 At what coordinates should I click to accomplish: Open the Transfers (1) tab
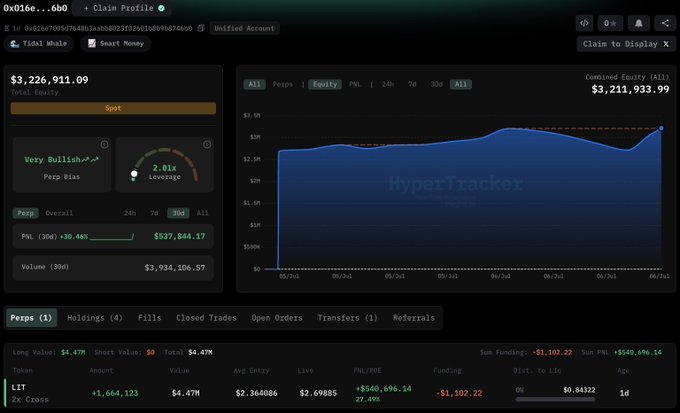(347, 318)
